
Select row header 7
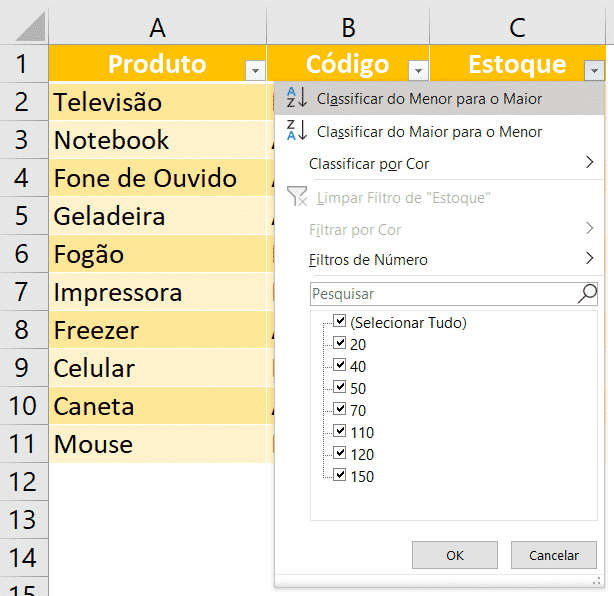24,292
